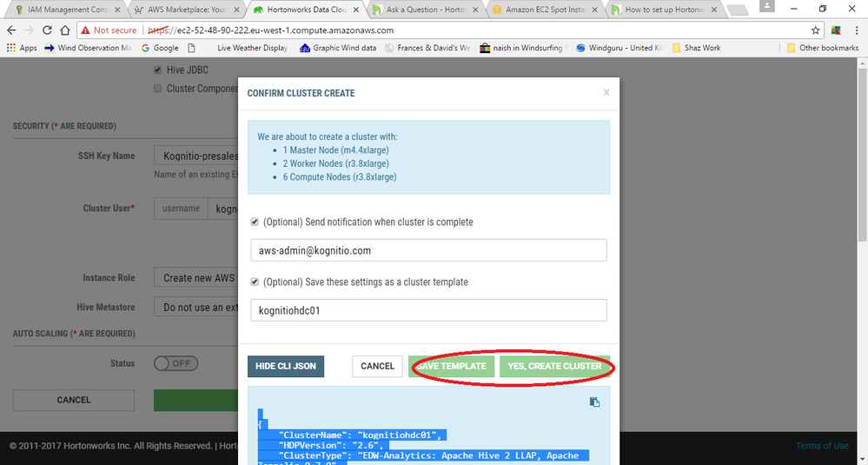Click Hide CLI JSON button

[x=286, y=367]
